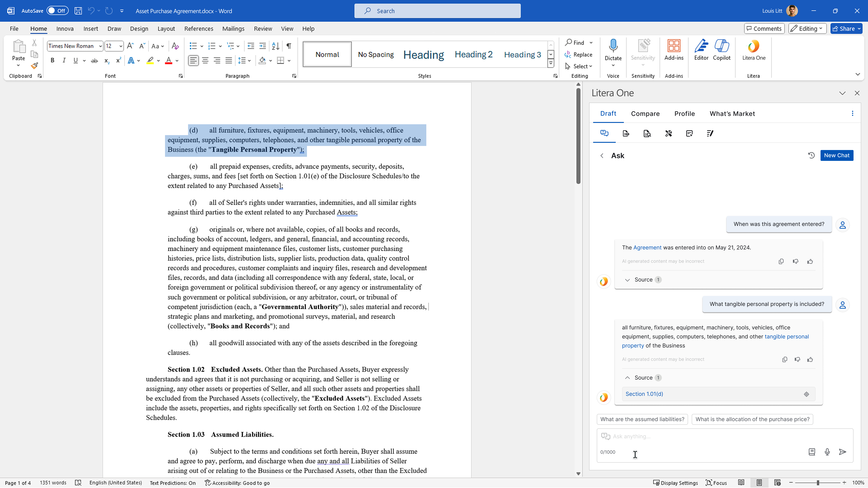This screenshot has width=868, height=488.
Task: Toggle show paragraph marks
Action: pyautogui.click(x=289, y=46)
